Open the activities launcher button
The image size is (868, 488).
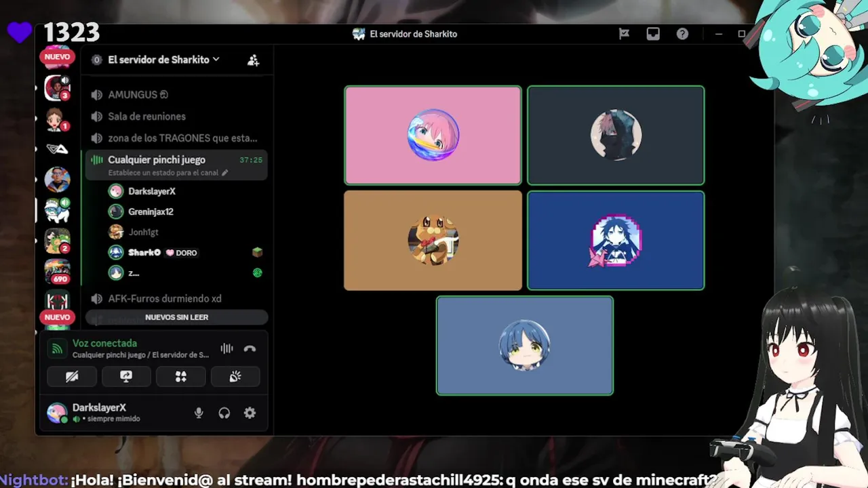click(181, 377)
